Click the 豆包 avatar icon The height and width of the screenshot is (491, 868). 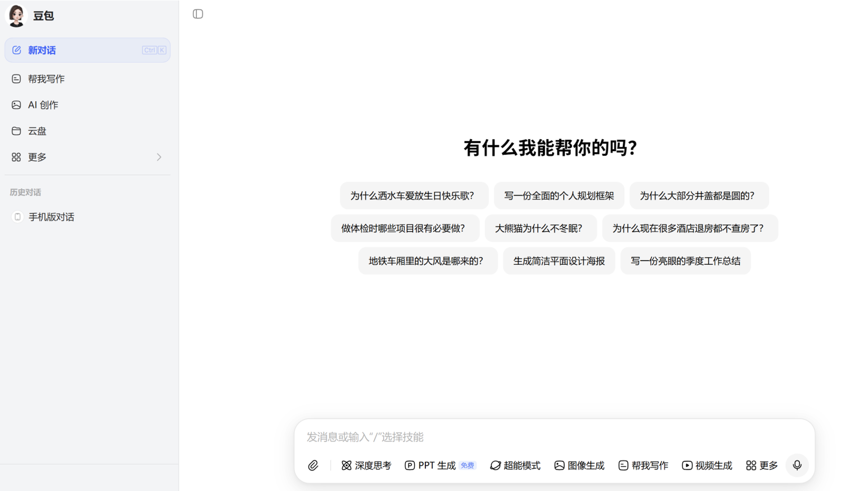coord(16,15)
